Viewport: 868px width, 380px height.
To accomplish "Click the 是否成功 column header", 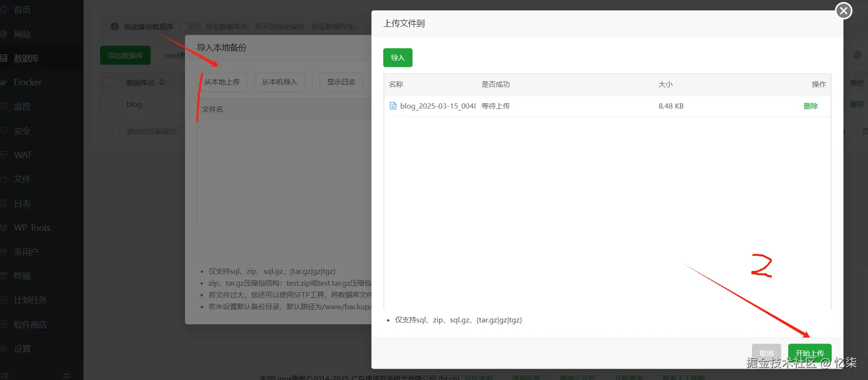I will pyautogui.click(x=496, y=84).
